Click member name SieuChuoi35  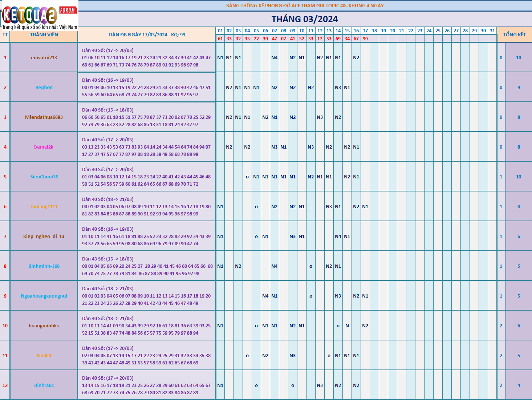pyautogui.click(x=44, y=177)
